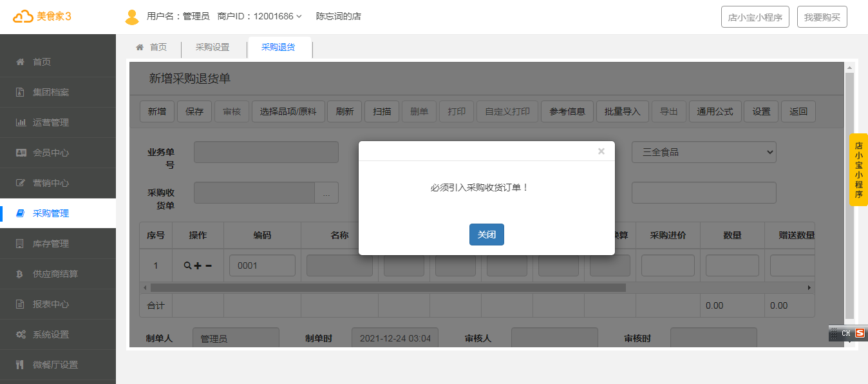Open the 采购收货单 browse ellipsis button

326,193
